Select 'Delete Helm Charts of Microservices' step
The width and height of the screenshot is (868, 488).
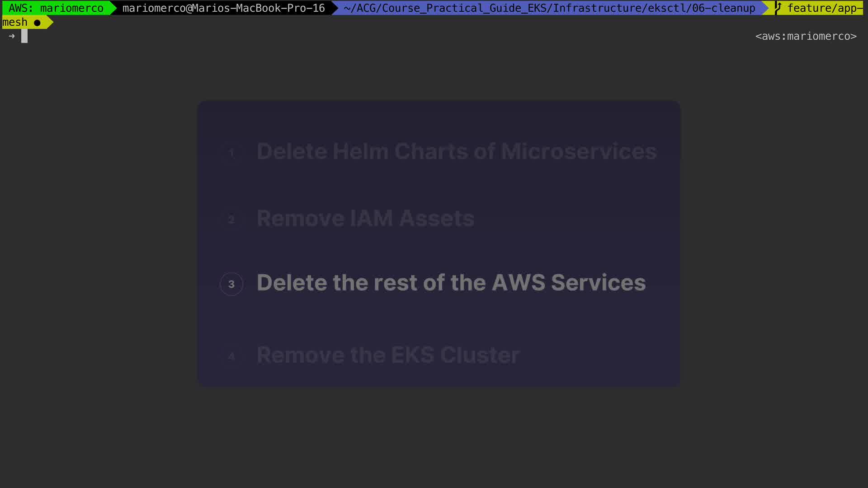point(457,151)
